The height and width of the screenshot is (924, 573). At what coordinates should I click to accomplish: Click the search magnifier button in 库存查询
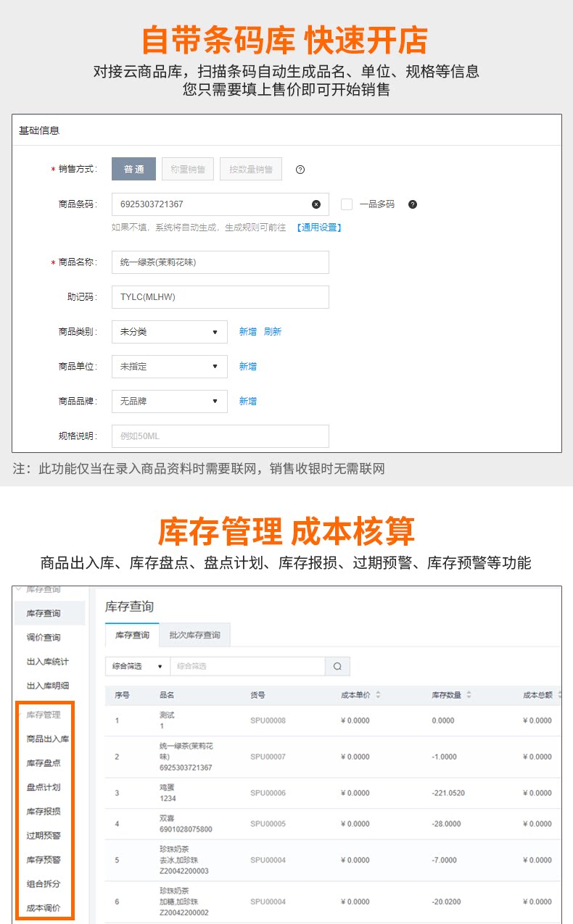[x=338, y=666]
